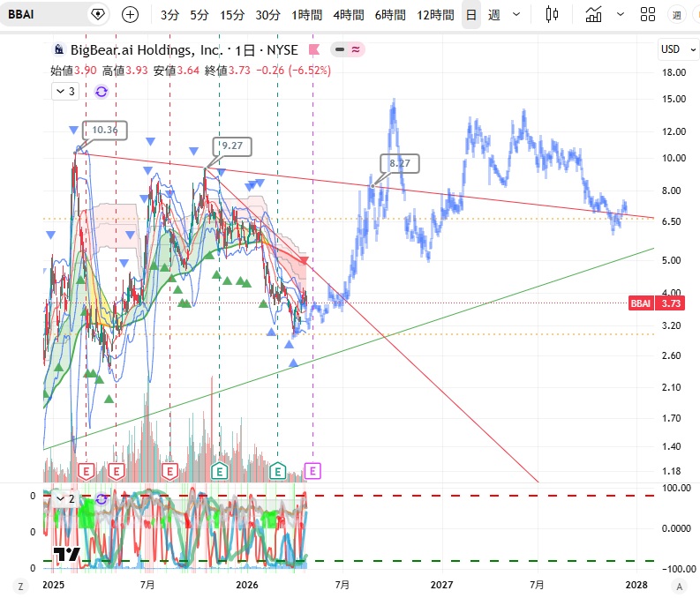Click the pink flag icon beside NYSE
The height and width of the screenshot is (598, 700).
point(314,49)
